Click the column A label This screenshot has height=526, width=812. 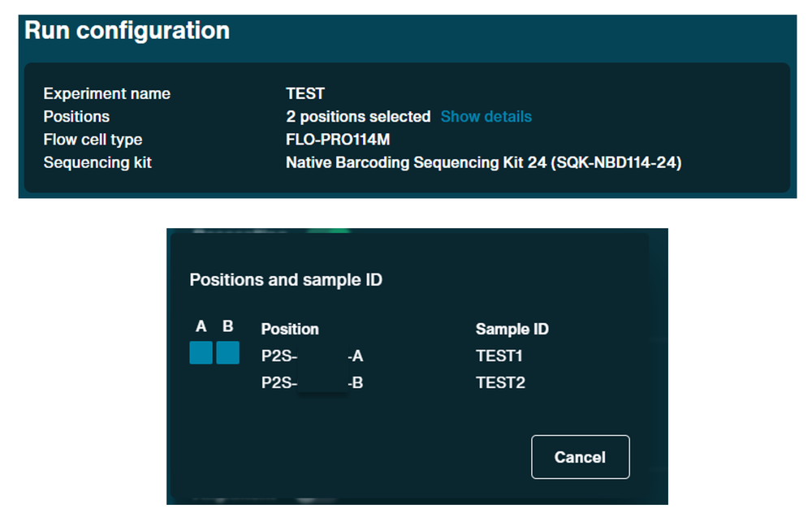(201, 326)
